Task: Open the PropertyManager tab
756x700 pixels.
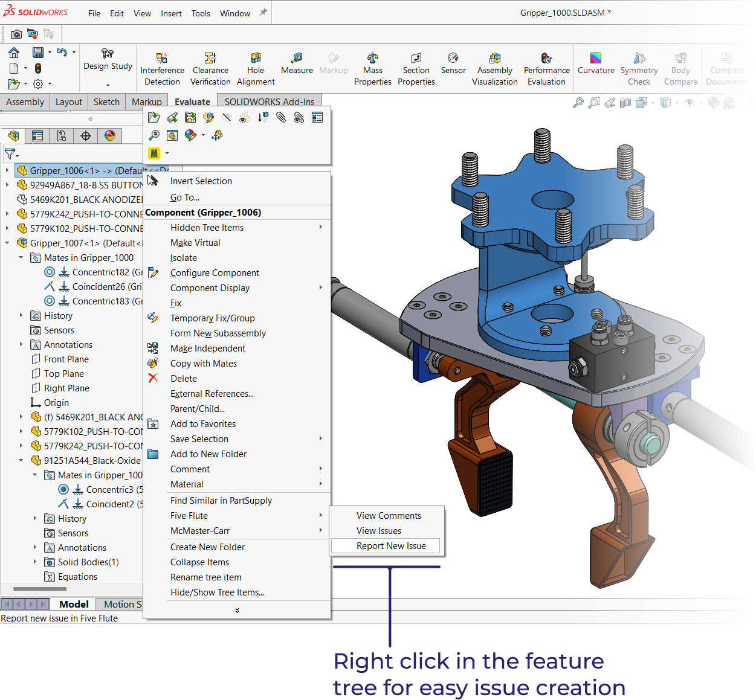Action: pos(37,136)
